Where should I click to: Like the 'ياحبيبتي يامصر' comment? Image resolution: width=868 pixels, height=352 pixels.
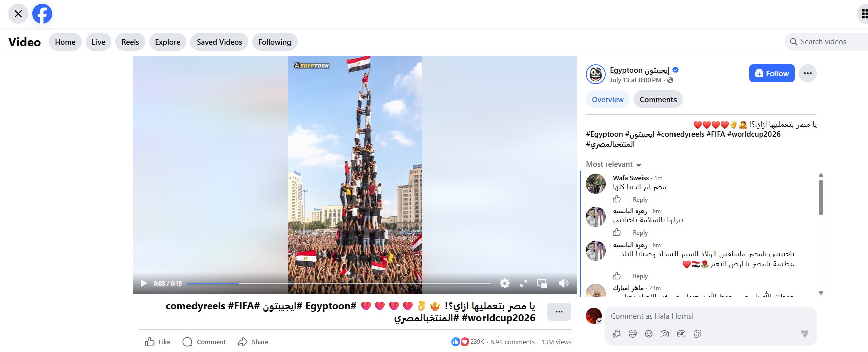(617, 276)
